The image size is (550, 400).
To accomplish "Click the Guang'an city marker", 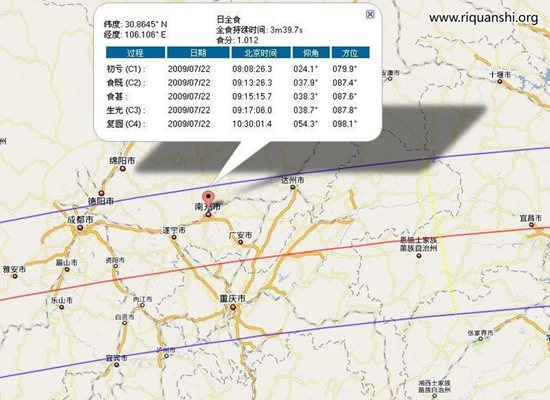I will [241, 242].
